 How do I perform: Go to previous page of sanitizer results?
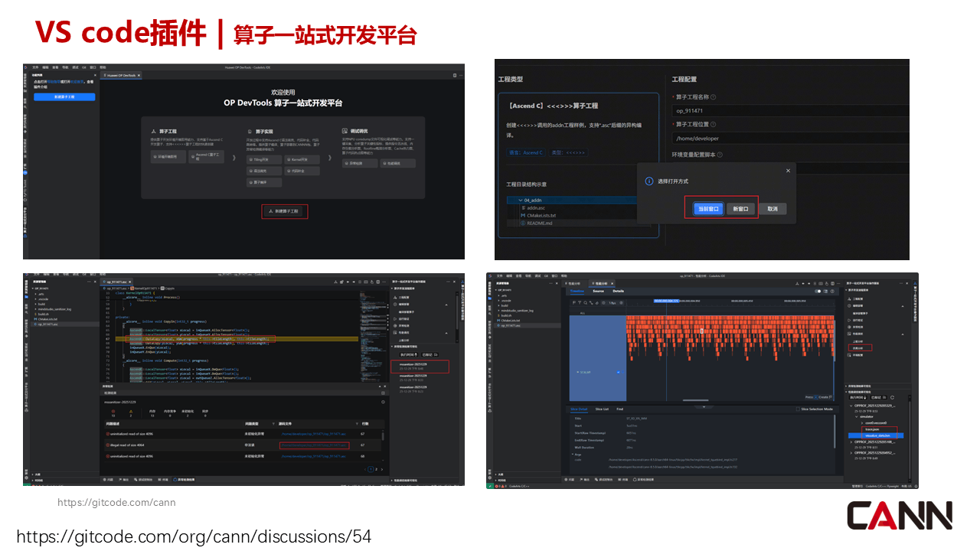(x=365, y=469)
